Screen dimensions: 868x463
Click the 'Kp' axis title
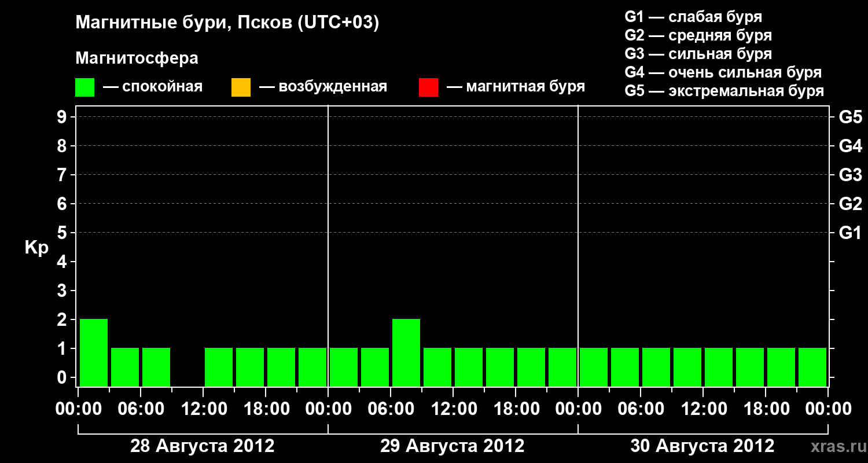(36, 248)
